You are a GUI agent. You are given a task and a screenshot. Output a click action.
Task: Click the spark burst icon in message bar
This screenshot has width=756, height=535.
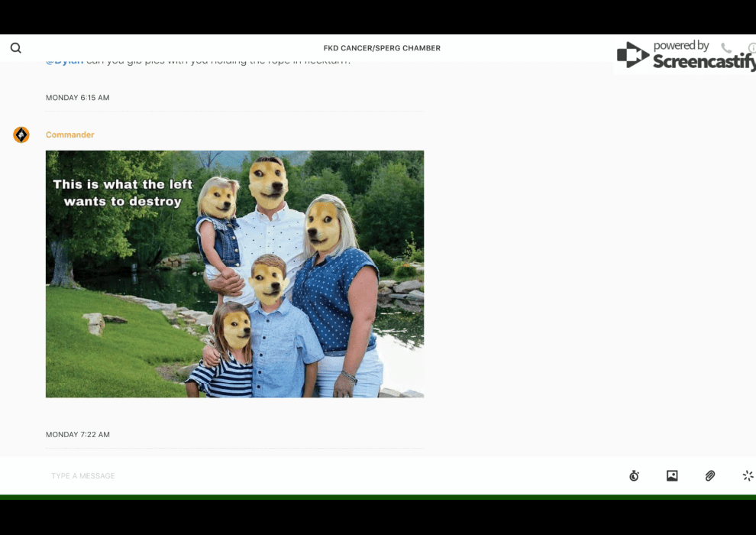[x=748, y=476]
